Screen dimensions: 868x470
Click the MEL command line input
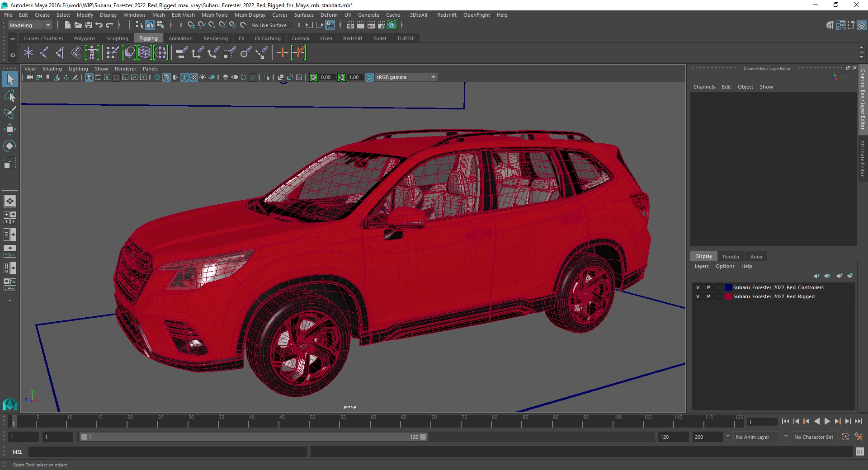(168, 452)
